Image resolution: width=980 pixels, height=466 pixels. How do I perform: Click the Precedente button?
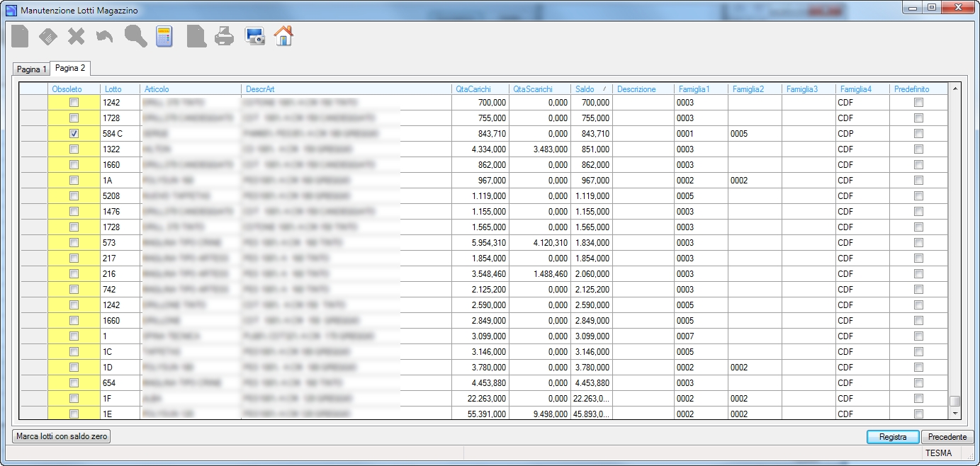(947, 437)
